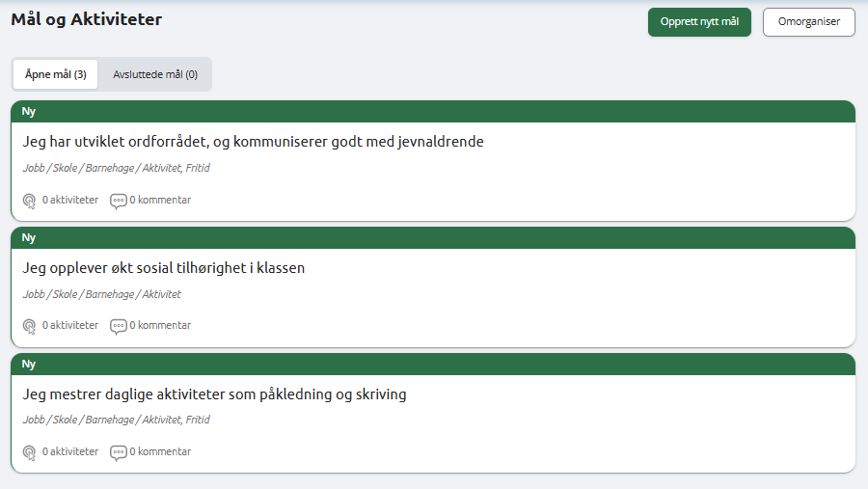Click green Ny header of third goal

click(433, 364)
